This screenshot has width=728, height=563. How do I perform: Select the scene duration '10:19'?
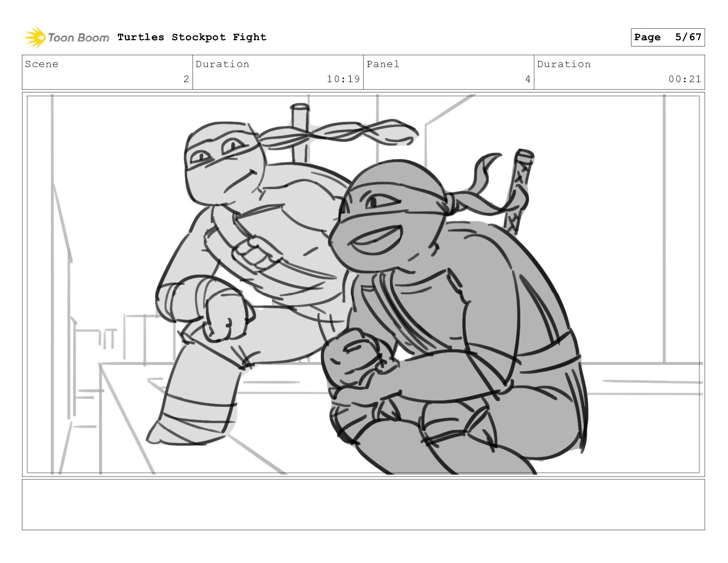pos(343,79)
